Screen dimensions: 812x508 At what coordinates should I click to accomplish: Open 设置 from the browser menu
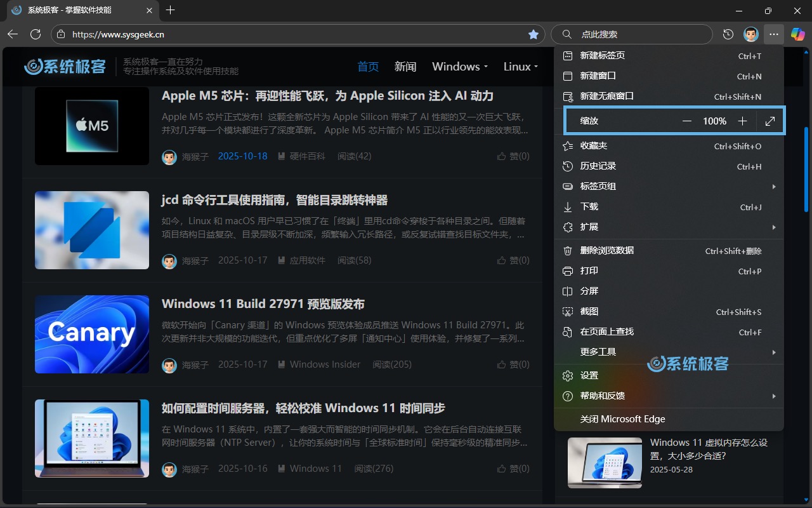tap(589, 375)
